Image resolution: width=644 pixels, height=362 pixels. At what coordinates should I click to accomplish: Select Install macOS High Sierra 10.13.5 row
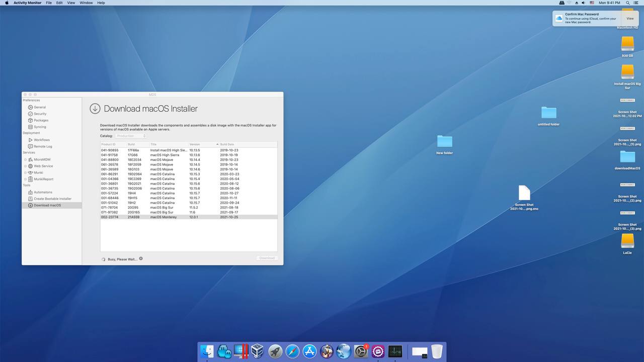(189, 150)
